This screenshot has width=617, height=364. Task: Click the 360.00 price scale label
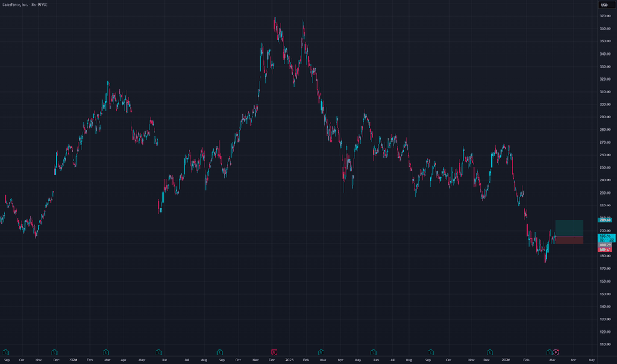pos(605,28)
